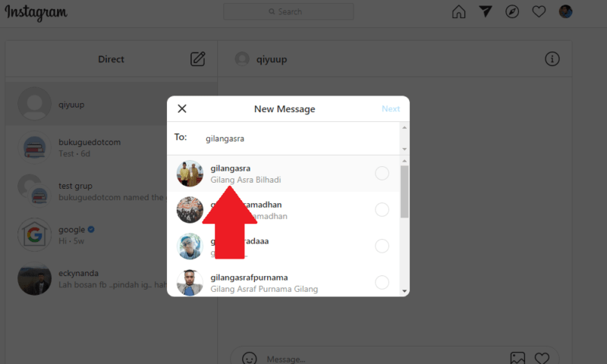Open the Instagram logo home link
607x364 pixels.
pos(36,13)
